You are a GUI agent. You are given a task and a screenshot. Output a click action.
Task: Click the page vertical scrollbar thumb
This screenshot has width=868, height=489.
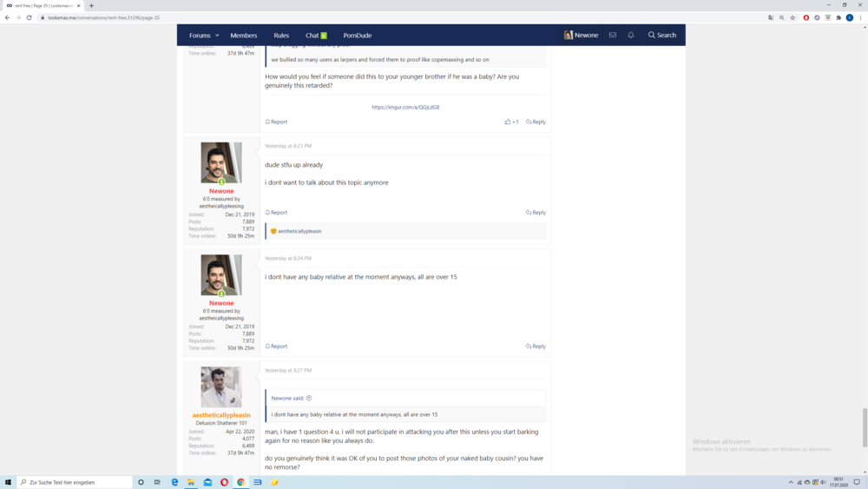pos(865,427)
